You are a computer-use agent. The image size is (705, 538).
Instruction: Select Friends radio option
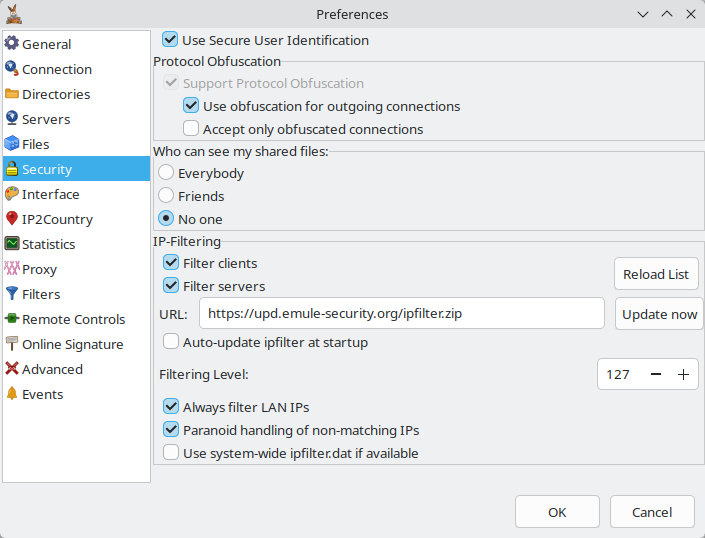(x=166, y=196)
